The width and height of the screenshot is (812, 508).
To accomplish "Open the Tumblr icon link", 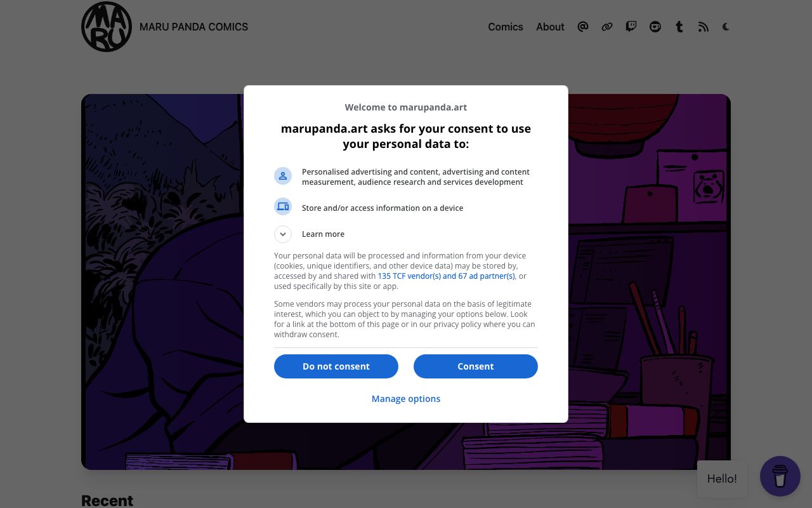I will (679, 27).
